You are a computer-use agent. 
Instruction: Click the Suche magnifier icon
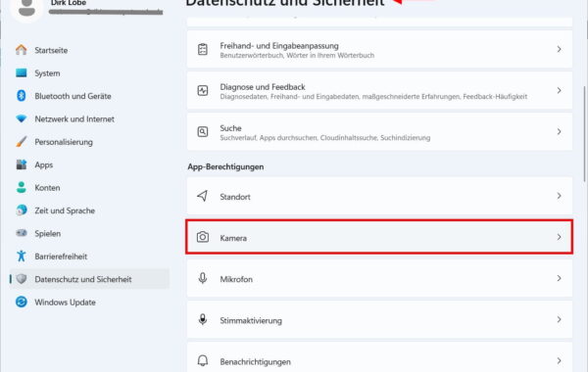tap(203, 131)
